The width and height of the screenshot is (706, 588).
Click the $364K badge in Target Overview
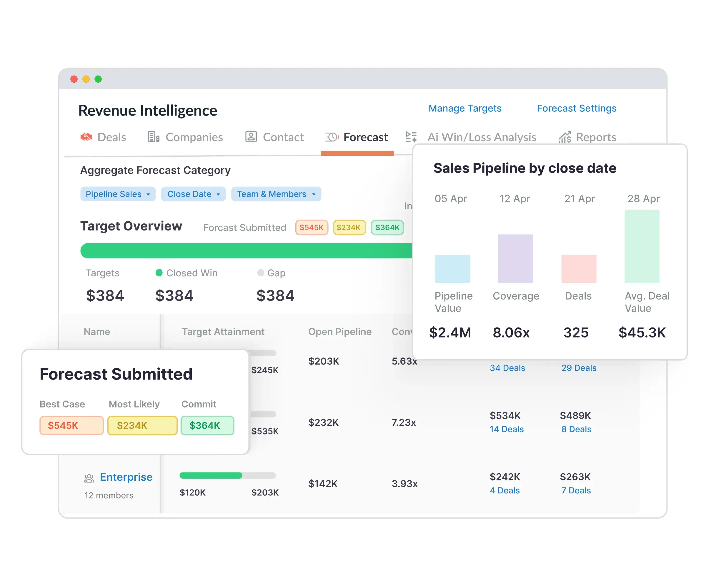[x=387, y=228]
